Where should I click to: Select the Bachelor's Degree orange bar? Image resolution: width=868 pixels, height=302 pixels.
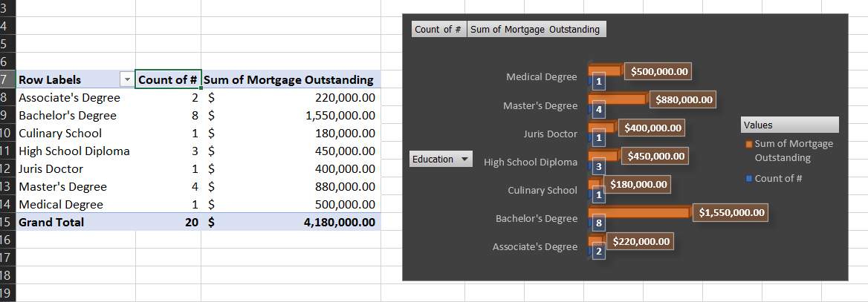pyautogui.click(x=639, y=212)
